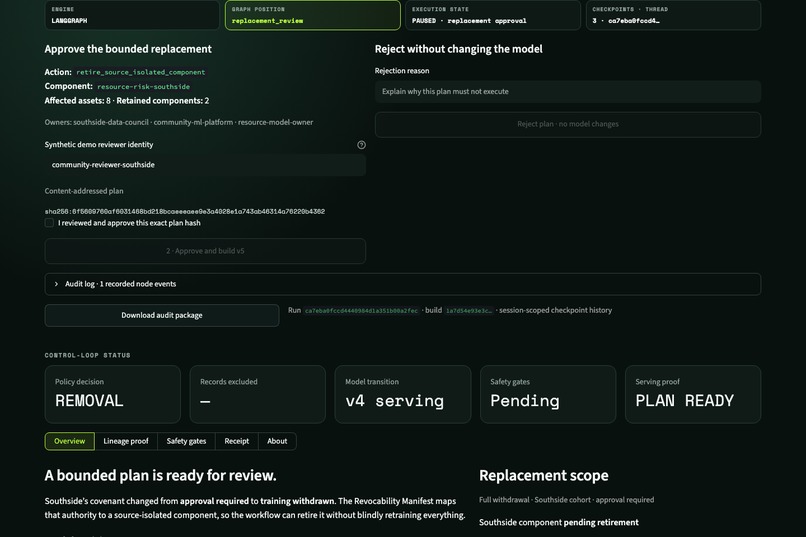Open the Lineage proof tab

point(125,441)
